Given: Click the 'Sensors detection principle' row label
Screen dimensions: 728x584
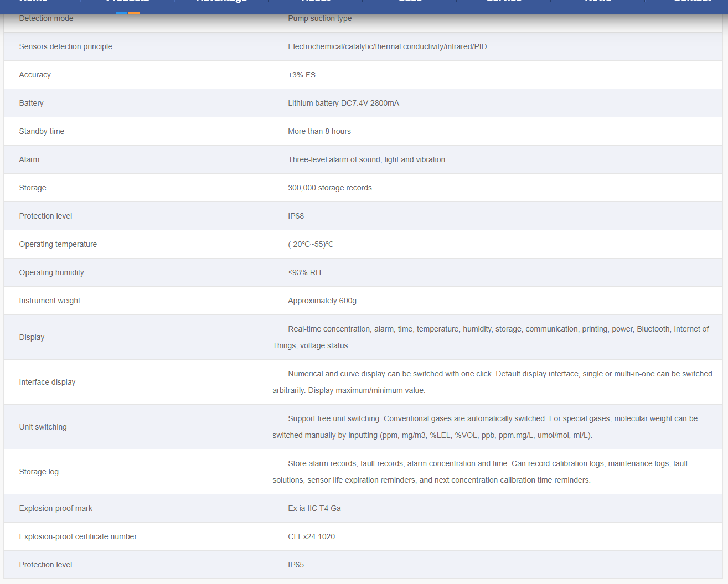Looking at the screenshot, I should coord(65,46).
